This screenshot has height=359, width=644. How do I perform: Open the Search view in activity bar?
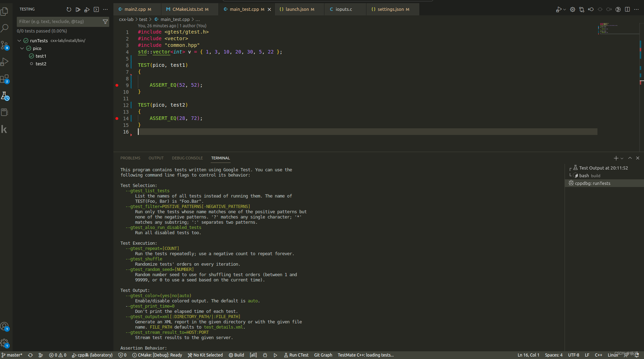[5, 28]
